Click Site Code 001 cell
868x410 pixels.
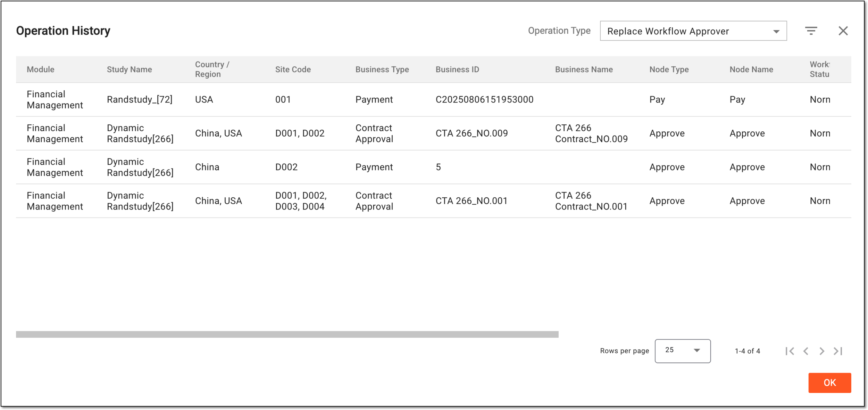click(x=283, y=100)
